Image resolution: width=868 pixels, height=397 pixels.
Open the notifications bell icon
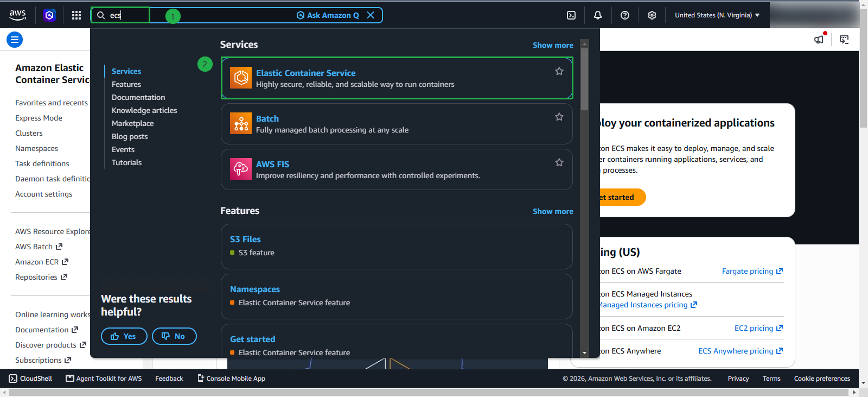[x=598, y=15]
